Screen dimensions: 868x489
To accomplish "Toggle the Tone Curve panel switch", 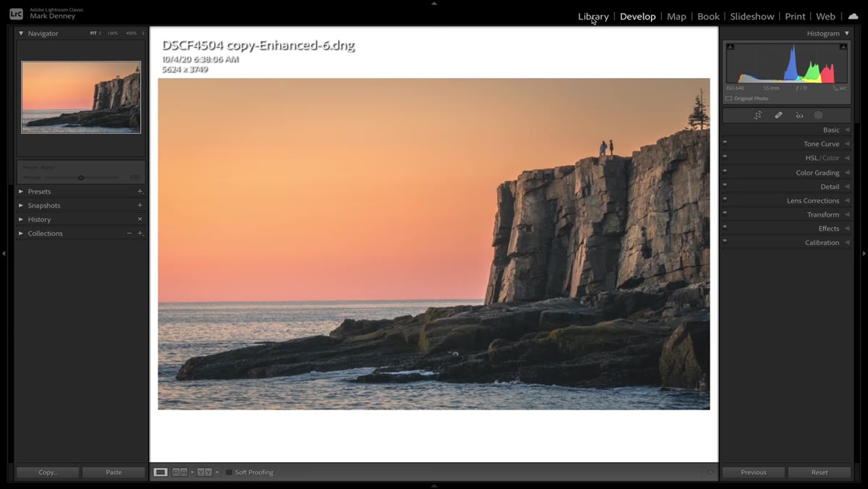I will coord(725,142).
